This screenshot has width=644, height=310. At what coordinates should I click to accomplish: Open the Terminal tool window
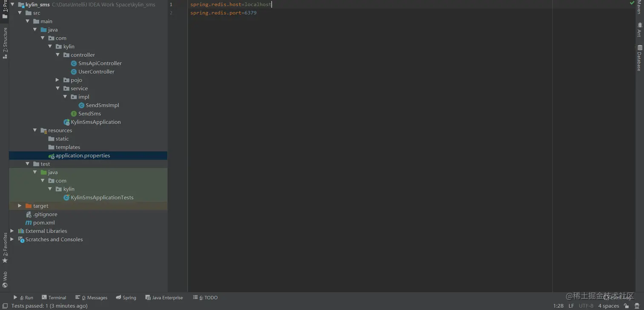54,298
